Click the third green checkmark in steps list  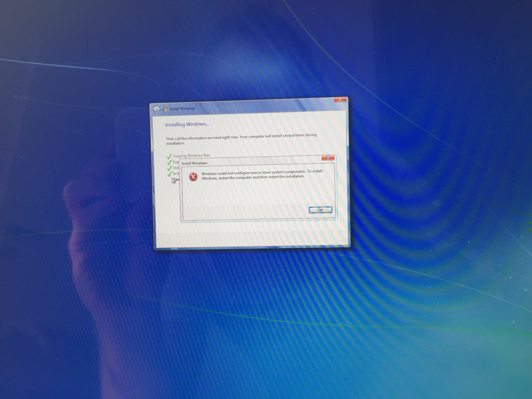point(169,168)
